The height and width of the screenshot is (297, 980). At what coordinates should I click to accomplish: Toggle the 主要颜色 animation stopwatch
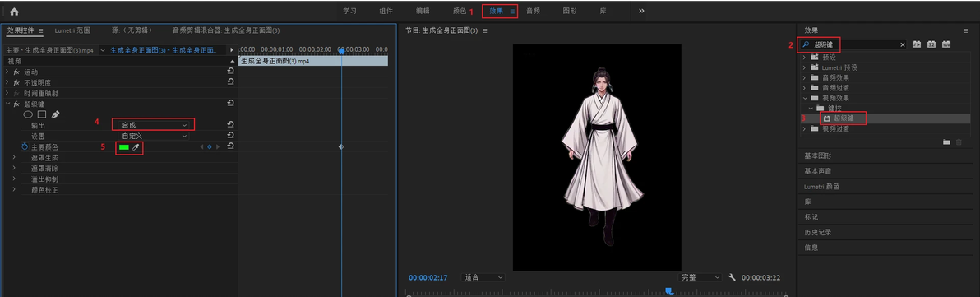pyautogui.click(x=25, y=146)
